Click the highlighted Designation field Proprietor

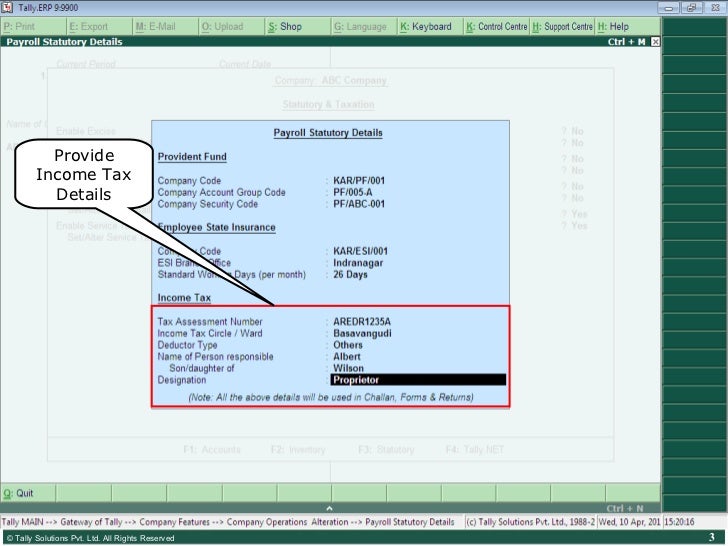point(418,380)
